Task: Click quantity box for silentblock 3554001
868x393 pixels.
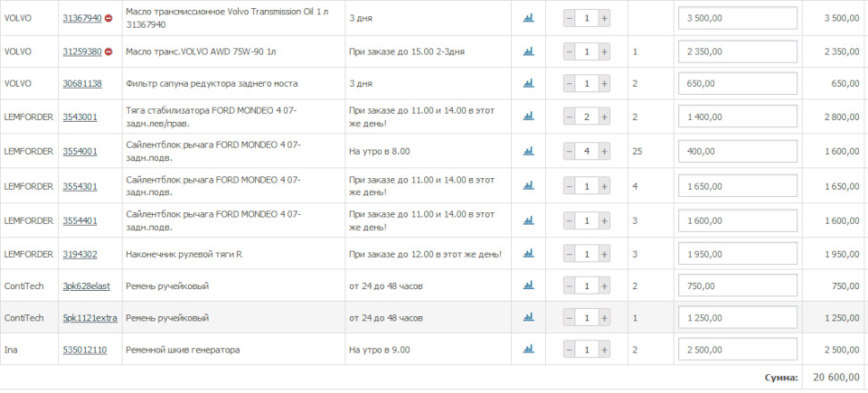Action: click(x=587, y=151)
